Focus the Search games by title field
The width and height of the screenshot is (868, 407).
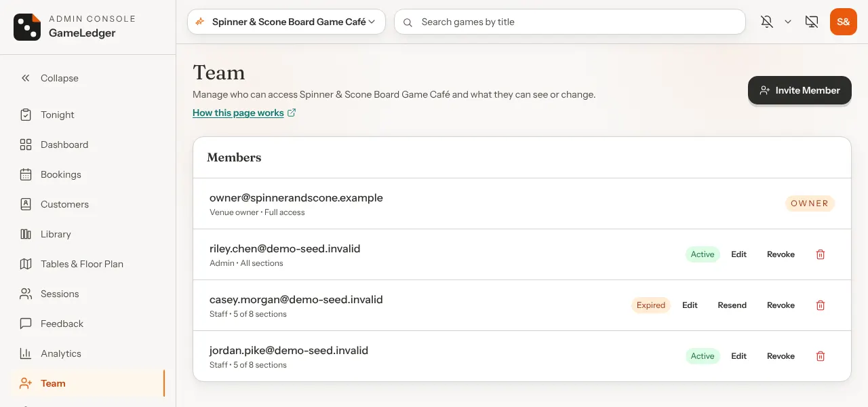click(x=570, y=22)
